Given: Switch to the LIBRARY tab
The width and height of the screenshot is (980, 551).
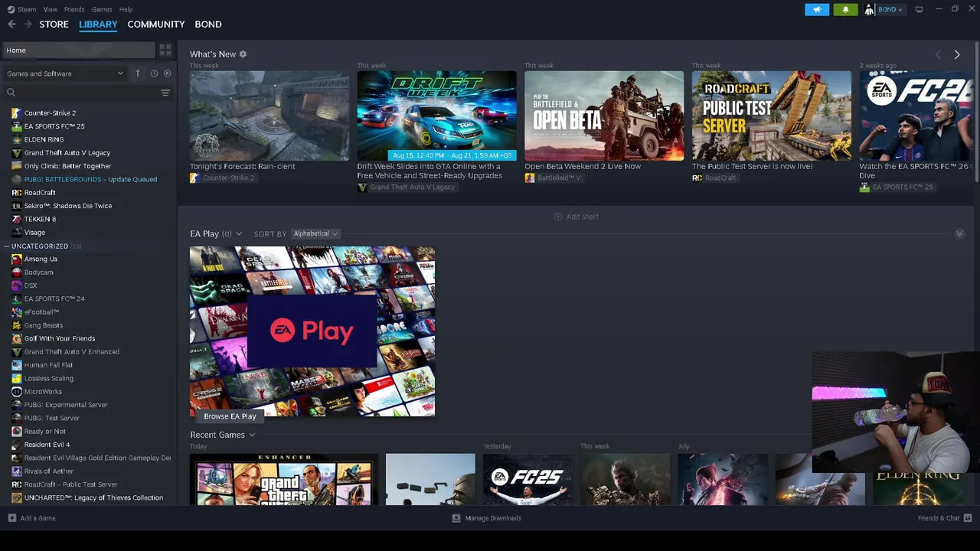Looking at the screenshot, I should click(x=98, y=24).
